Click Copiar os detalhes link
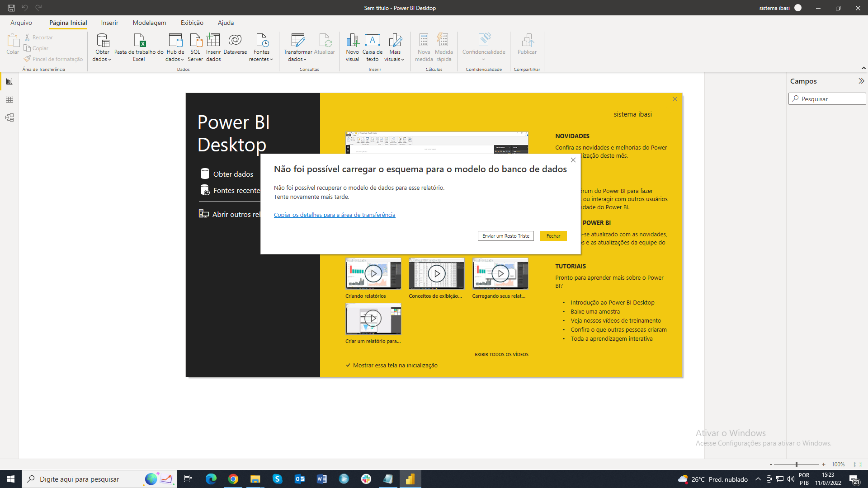This screenshot has height=488, width=868. [x=335, y=215]
